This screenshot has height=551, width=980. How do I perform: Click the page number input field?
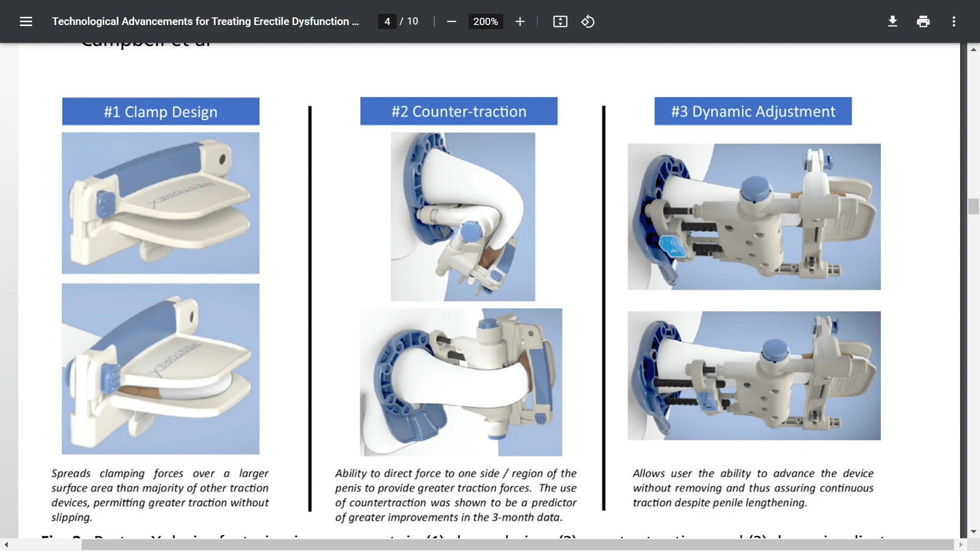387,21
